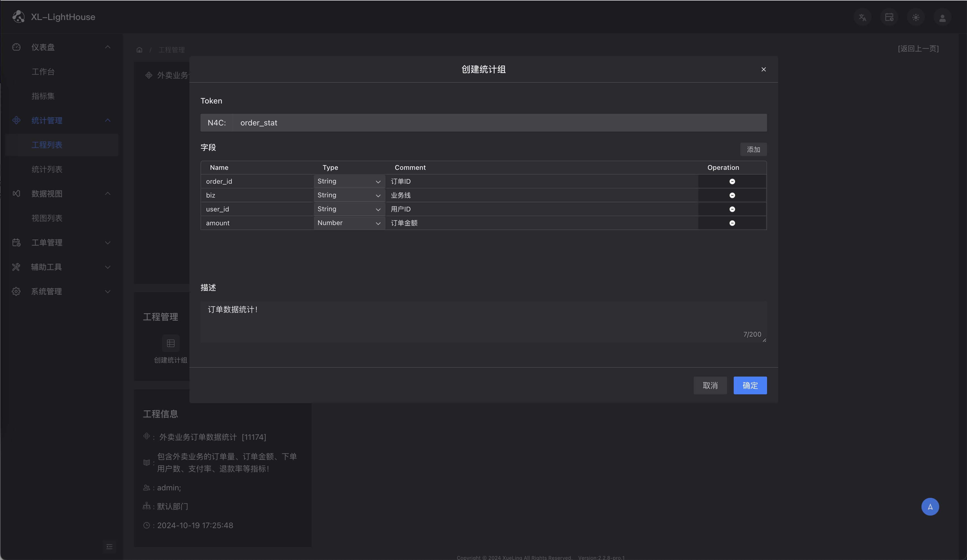Collapse the sidebar menu icon
967x560 pixels.
pyautogui.click(x=109, y=546)
